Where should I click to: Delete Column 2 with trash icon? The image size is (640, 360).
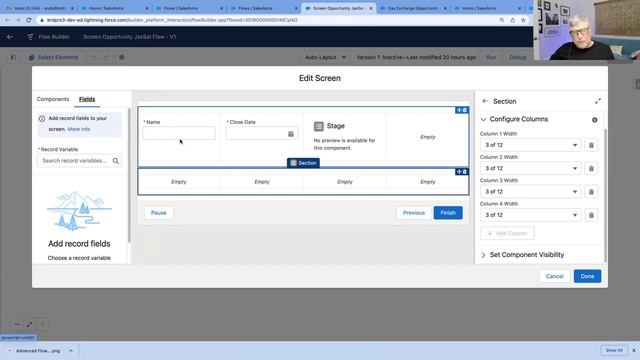[x=591, y=169]
